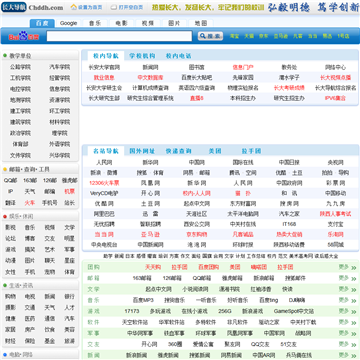The height and width of the screenshot is (360, 360).
Task: Open the 人民网 link under 名站导航
Action: (x=104, y=163)
